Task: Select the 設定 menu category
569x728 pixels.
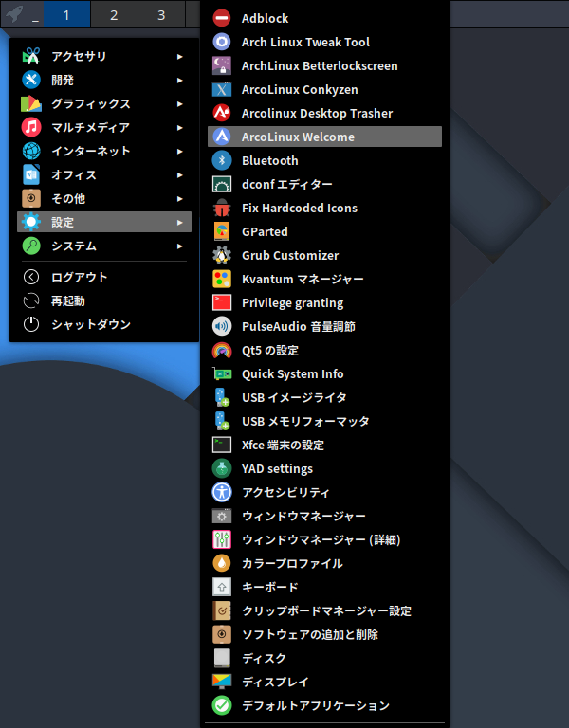Action: 104,222
